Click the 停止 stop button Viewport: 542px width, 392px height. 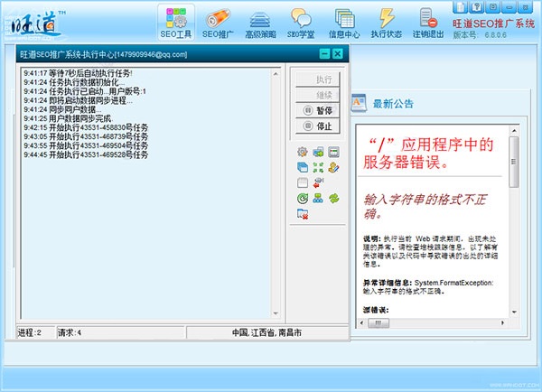[318, 126]
